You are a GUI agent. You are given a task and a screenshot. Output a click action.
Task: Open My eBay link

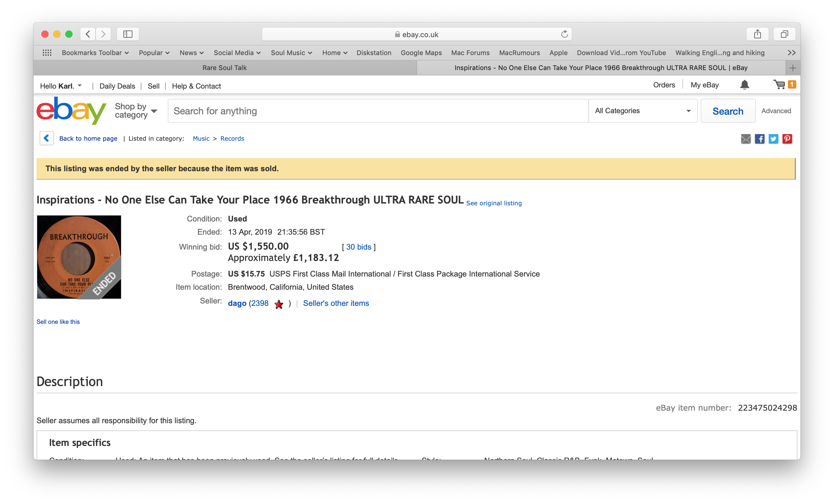coord(704,85)
